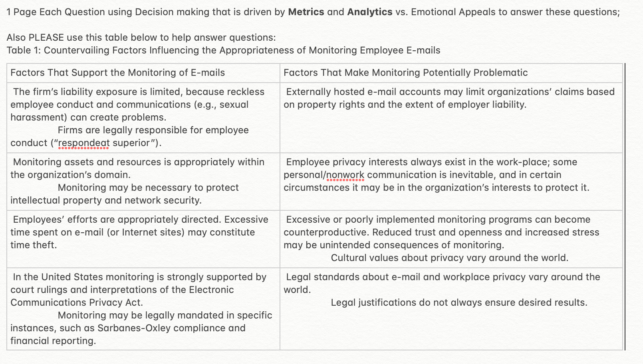Click the cell about externally hosted e-mail accounts
The image size is (643, 364).
click(x=451, y=118)
